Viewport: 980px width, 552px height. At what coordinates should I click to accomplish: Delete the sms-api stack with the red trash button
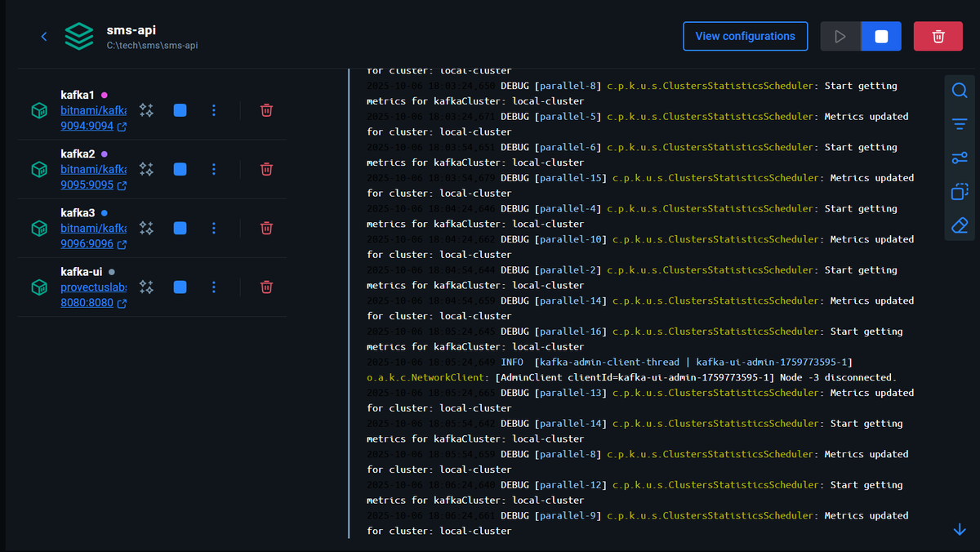pyautogui.click(x=938, y=37)
